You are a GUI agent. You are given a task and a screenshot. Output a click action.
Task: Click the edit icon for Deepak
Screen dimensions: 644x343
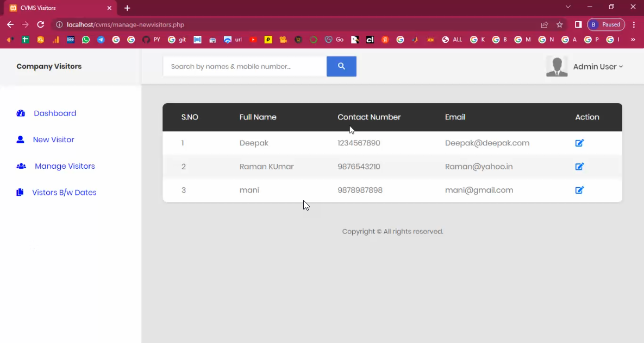(579, 143)
